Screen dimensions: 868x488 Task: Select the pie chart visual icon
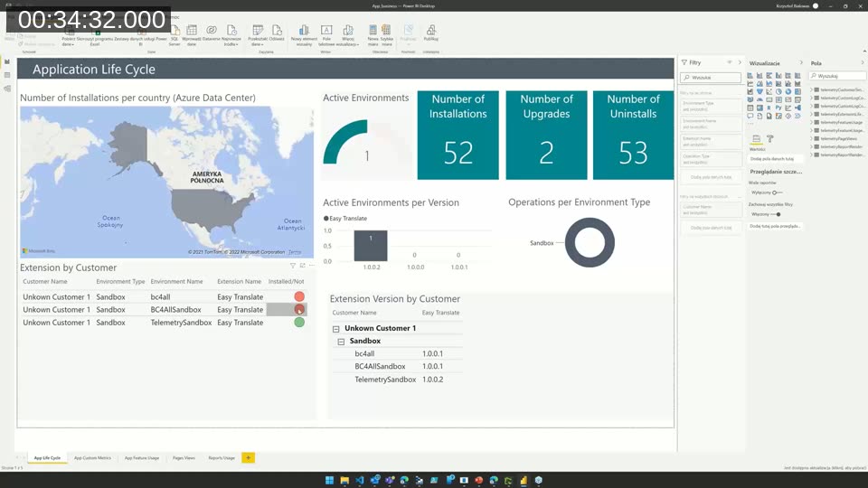click(778, 92)
